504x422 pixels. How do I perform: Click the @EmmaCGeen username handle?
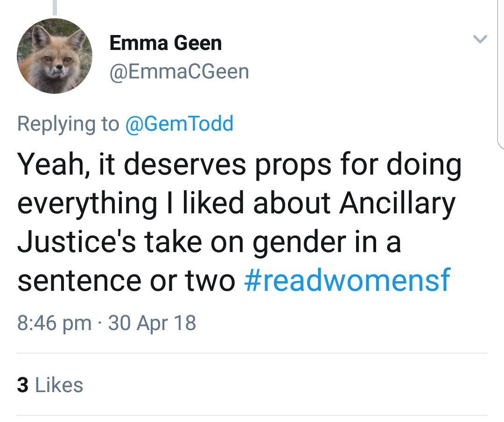(179, 71)
